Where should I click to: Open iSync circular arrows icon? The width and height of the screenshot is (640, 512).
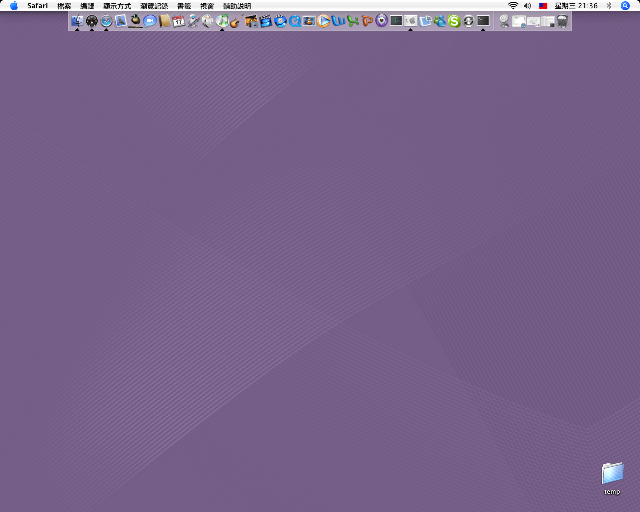click(469, 21)
